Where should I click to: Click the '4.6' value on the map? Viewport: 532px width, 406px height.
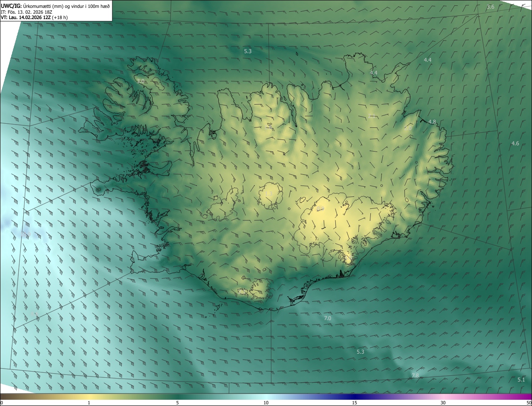pos(515,143)
